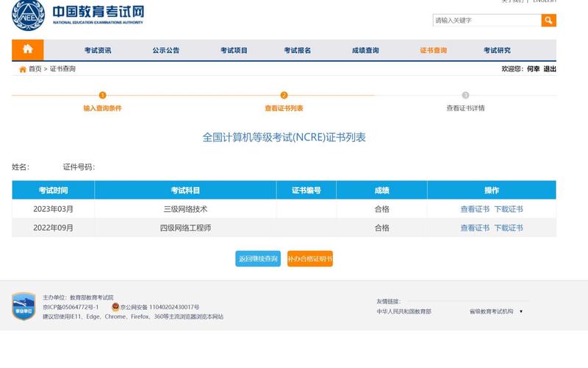Viewport: 588px width, 368px height.
Task: Click the 返回继续查询 button
Action: pyautogui.click(x=258, y=259)
